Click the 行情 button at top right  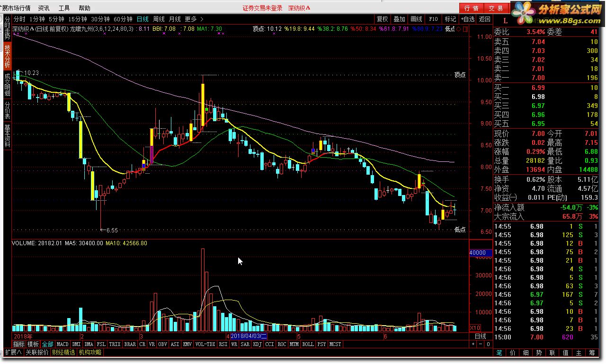tap(471, 8)
